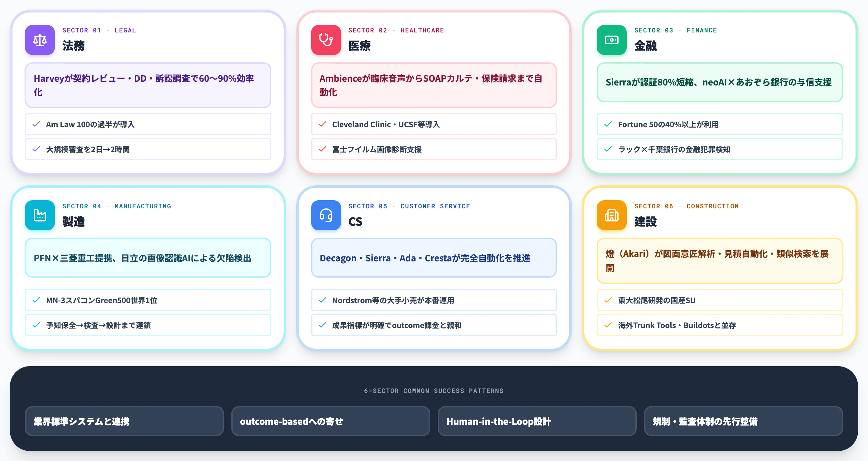Click checkmark beside Am Law 100の過半が導入
The width and height of the screenshot is (868, 461).
coord(36,124)
